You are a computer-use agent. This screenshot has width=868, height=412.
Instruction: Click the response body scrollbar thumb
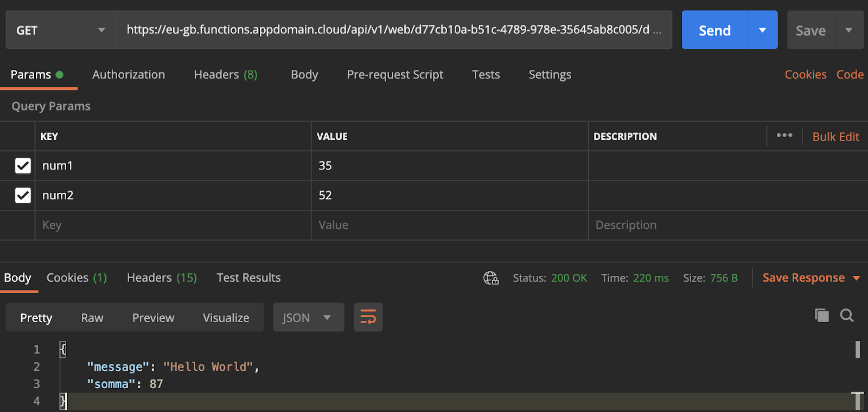857,350
